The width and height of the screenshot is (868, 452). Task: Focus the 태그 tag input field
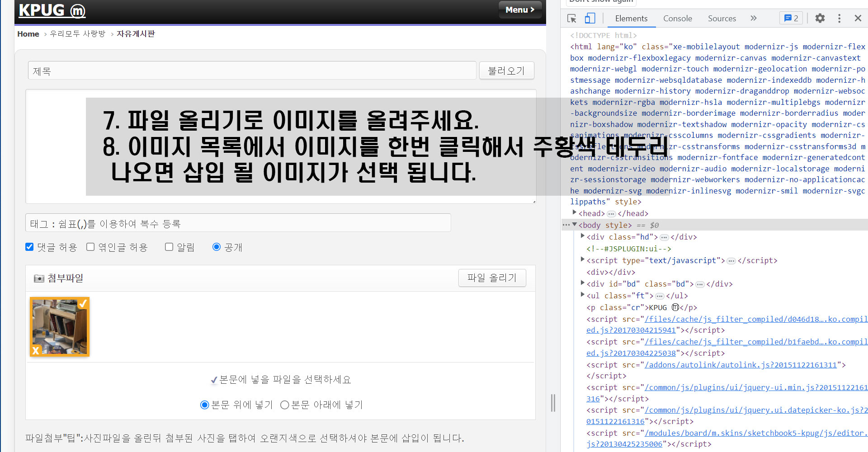click(238, 223)
